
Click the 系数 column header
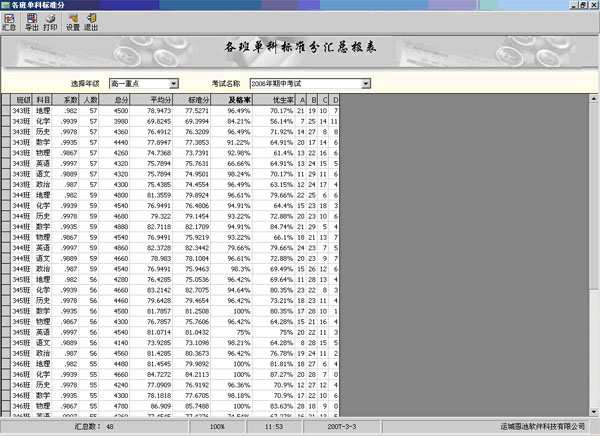(68, 100)
